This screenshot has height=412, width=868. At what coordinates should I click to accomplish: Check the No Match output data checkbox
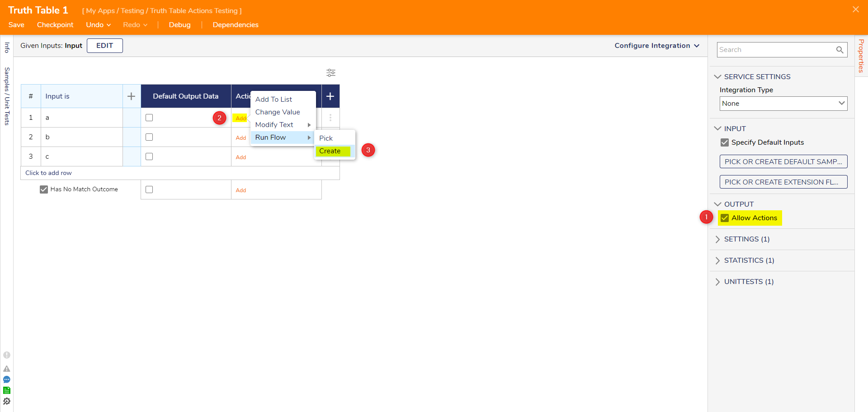click(149, 189)
